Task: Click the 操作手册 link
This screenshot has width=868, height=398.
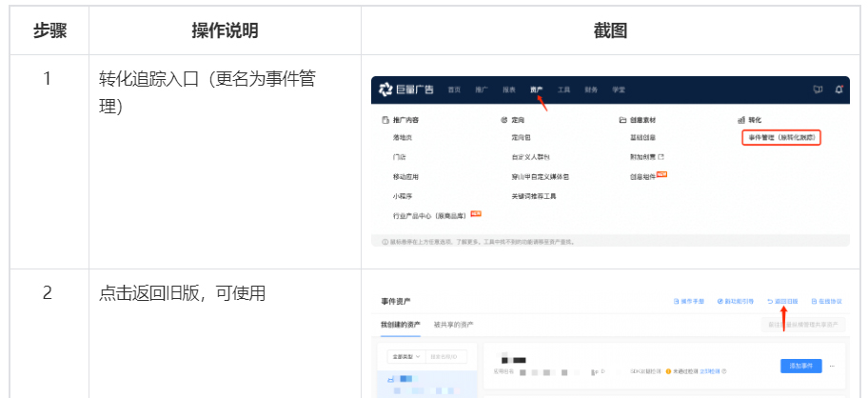Action: coord(689,302)
